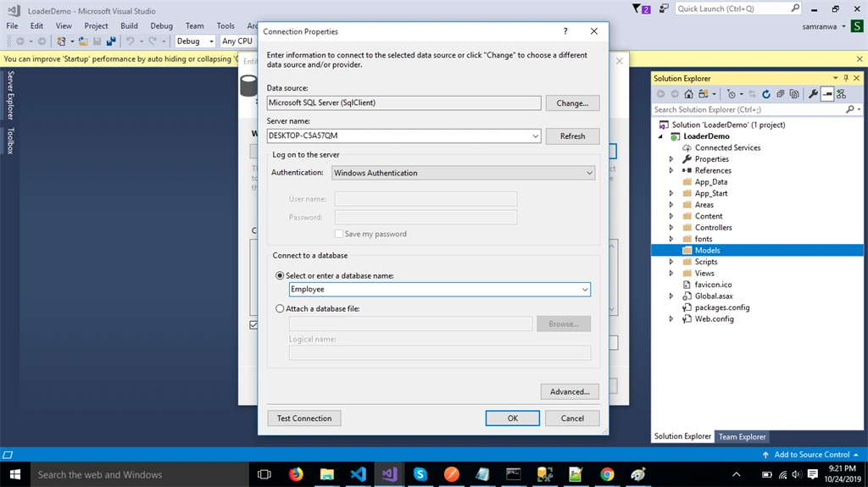Open the Tools menu
Screen dimensions: 868x487
pyautogui.click(x=225, y=25)
